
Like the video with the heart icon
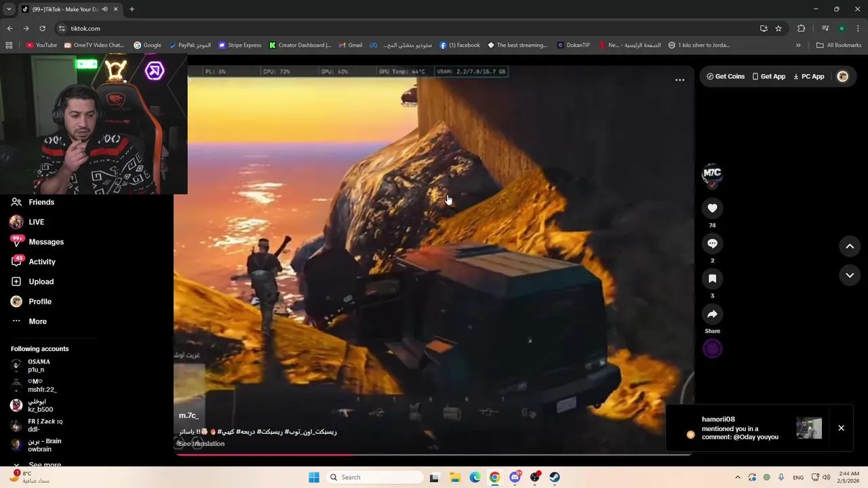712,208
